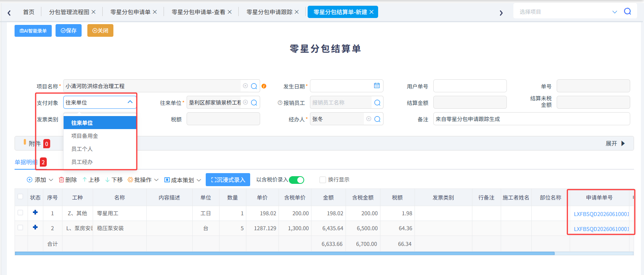Close the 零星分包结算单-新建 tab
Screen dimensions: 644x275
click(371, 12)
